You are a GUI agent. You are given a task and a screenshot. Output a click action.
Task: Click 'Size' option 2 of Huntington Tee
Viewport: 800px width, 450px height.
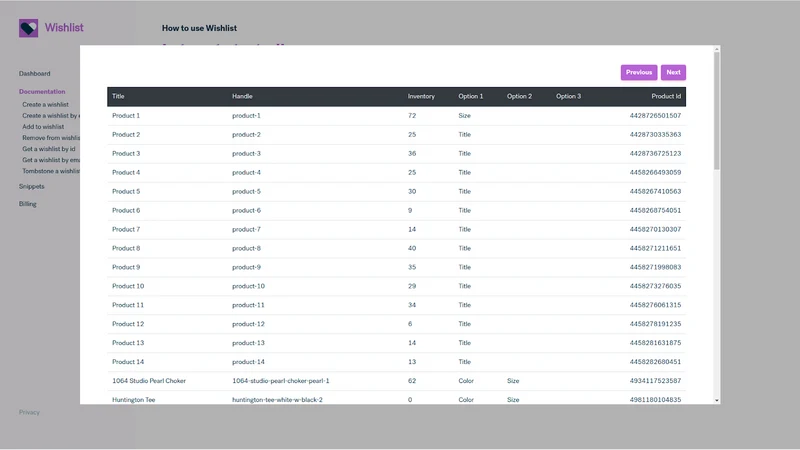513,400
